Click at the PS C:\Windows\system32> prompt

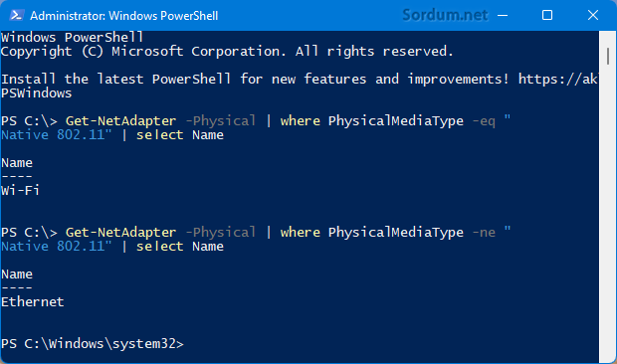coord(93,343)
